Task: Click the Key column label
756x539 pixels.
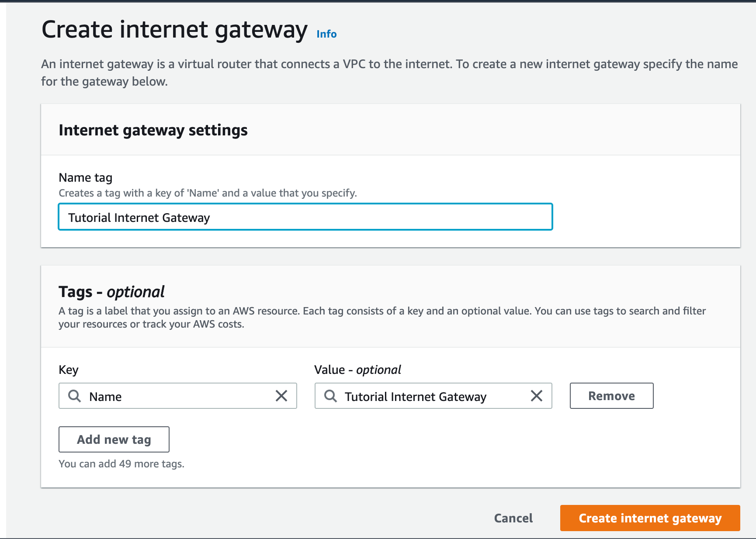Action: (69, 370)
